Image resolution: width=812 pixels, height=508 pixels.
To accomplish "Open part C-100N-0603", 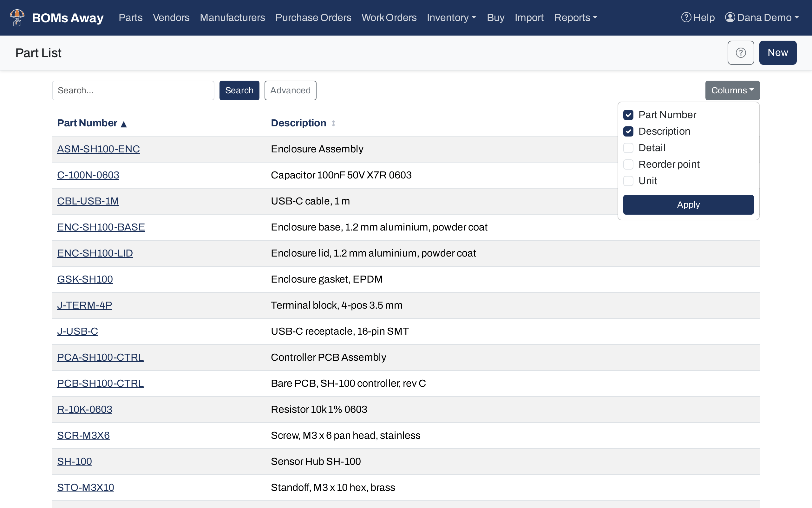I will pos(88,175).
